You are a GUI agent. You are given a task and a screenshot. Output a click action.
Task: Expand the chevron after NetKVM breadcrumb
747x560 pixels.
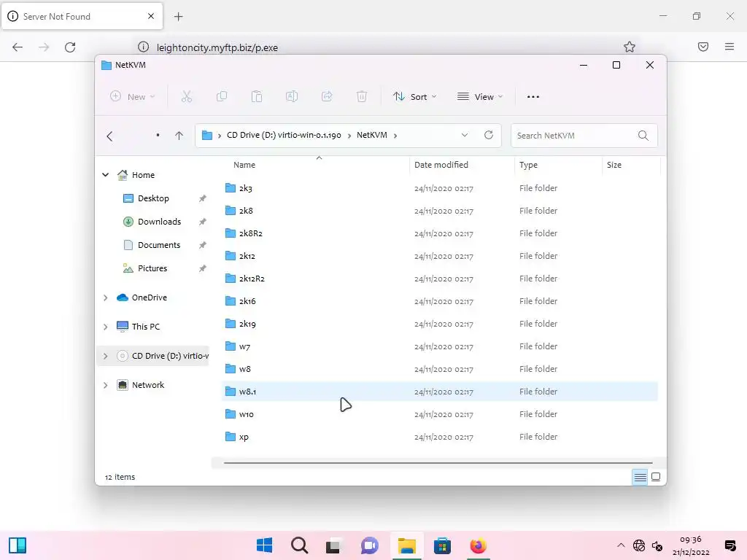click(x=395, y=136)
